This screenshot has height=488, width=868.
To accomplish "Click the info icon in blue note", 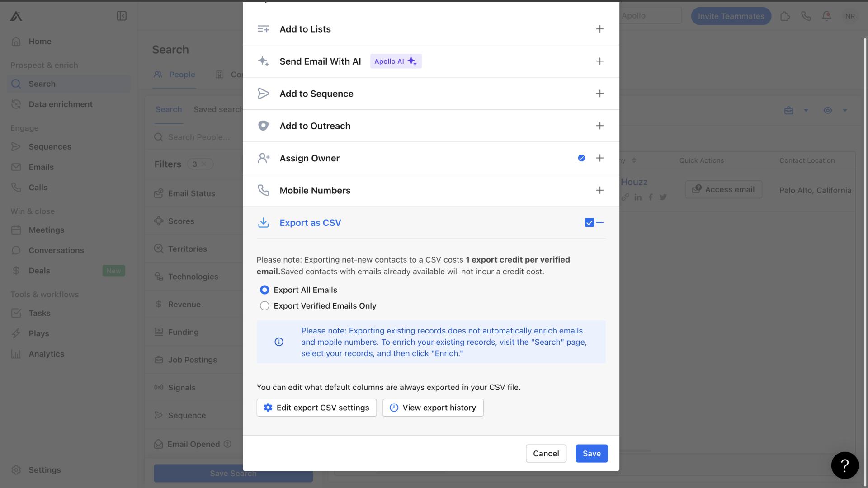I will coord(279,342).
